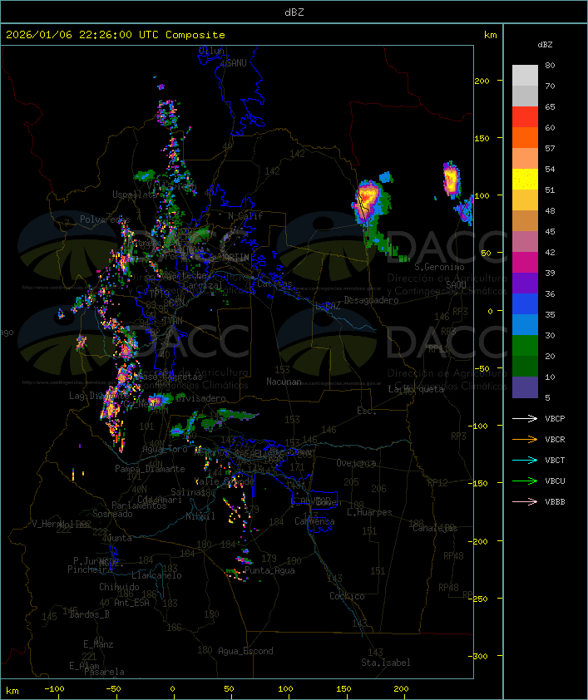Click the Carmensa map label

pyautogui.click(x=314, y=521)
